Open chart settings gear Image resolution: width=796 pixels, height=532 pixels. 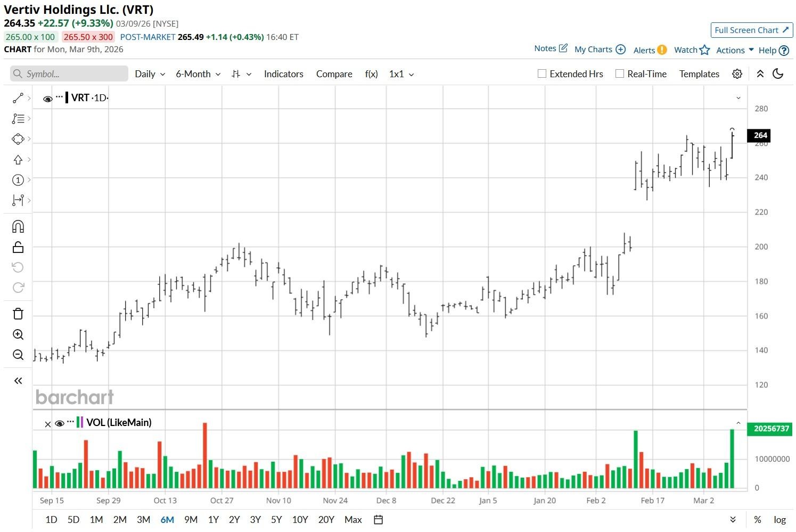[x=737, y=74]
